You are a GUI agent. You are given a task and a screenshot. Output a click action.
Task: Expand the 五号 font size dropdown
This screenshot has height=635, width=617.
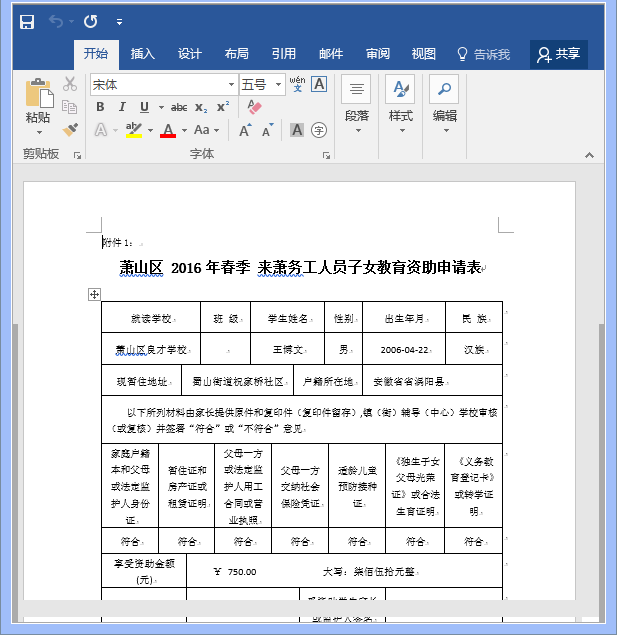[279, 85]
